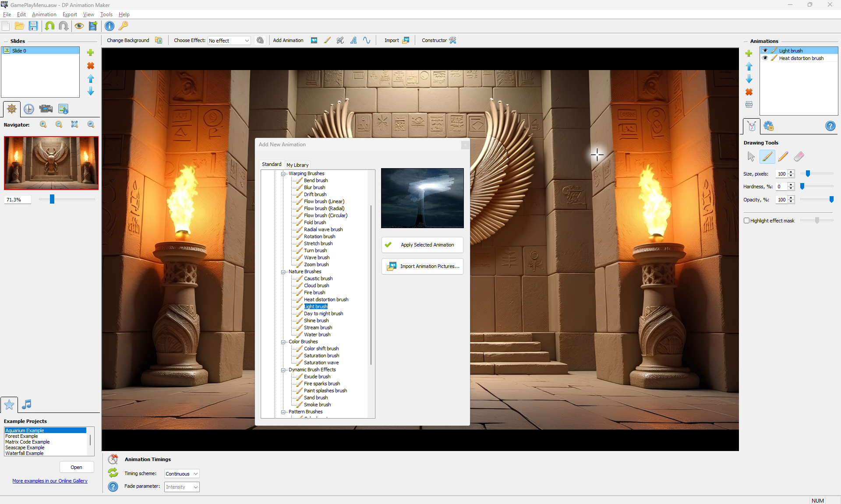Image resolution: width=841 pixels, height=504 pixels.
Task: Click Apply Selected Animation button
Action: coord(422,245)
